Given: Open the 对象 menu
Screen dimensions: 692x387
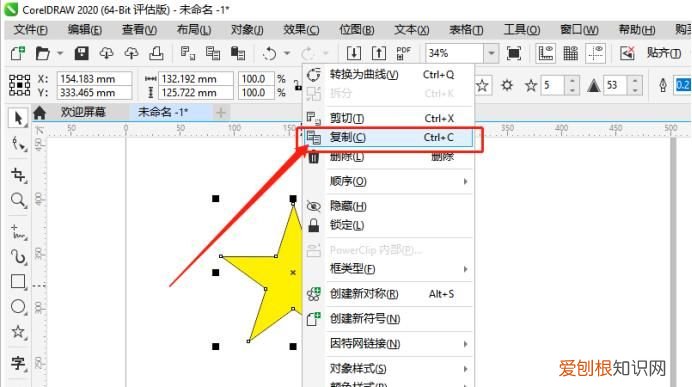Looking at the screenshot, I should tap(247, 30).
